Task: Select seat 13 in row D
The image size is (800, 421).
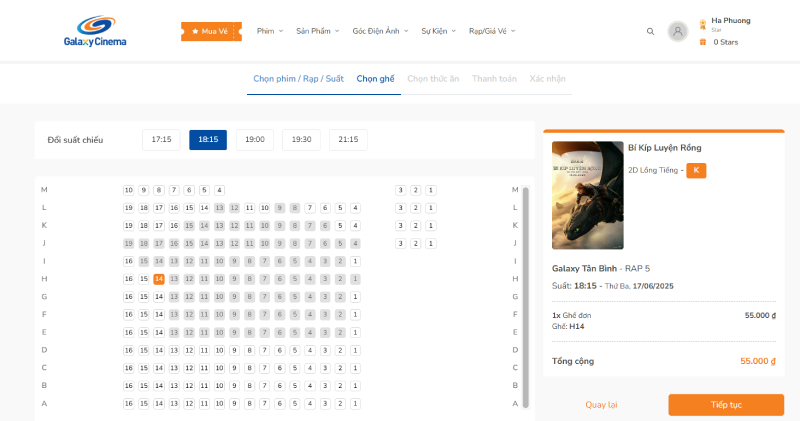Action: pos(174,350)
